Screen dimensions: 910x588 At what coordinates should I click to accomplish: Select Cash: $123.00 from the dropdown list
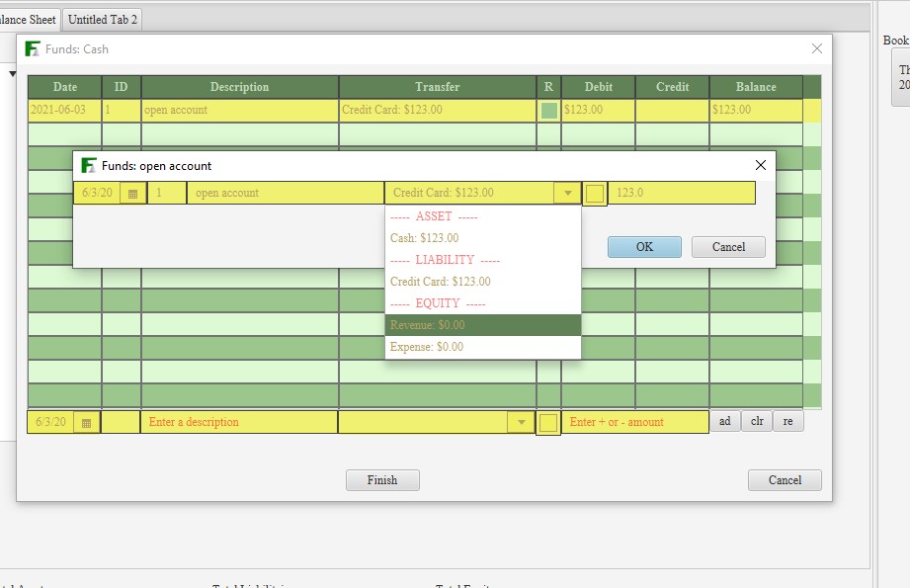pos(483,238)
